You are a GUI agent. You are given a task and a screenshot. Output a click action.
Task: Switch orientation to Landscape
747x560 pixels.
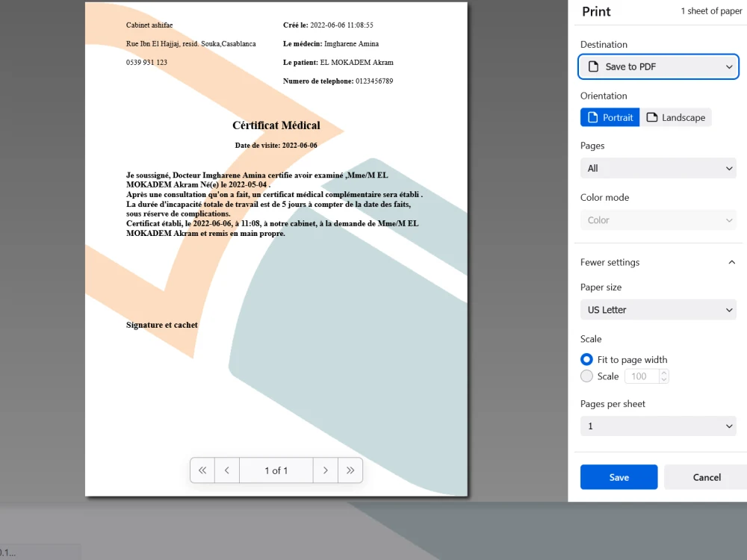click(676, 117)
